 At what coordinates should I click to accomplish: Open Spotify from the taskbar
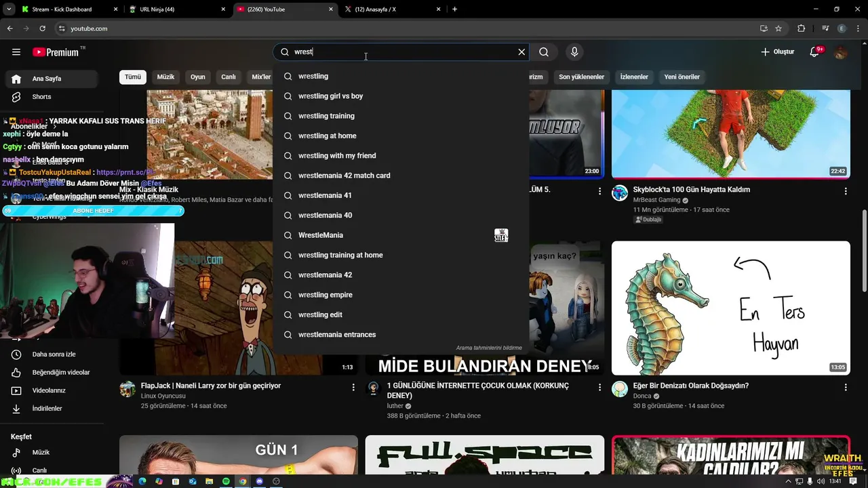click(x=226, y=481)
